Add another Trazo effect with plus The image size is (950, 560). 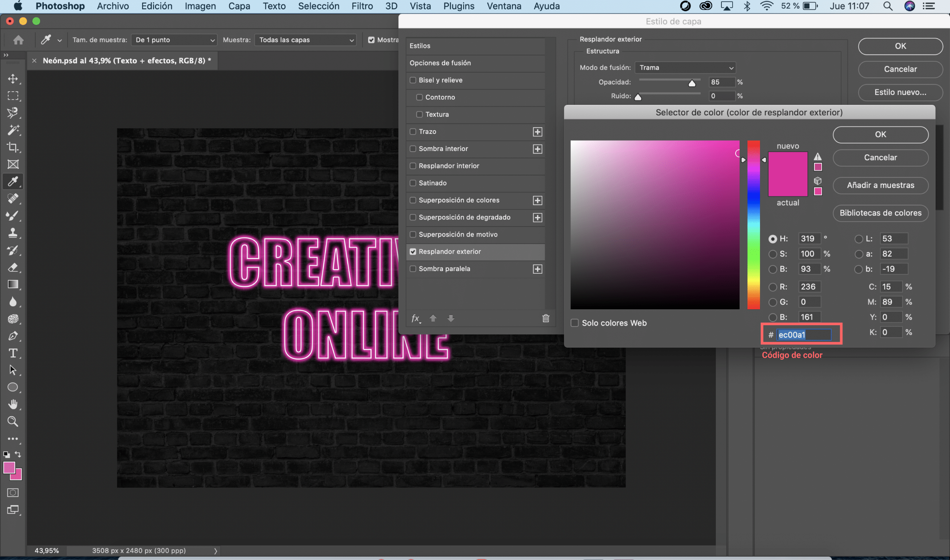[537, 132]
